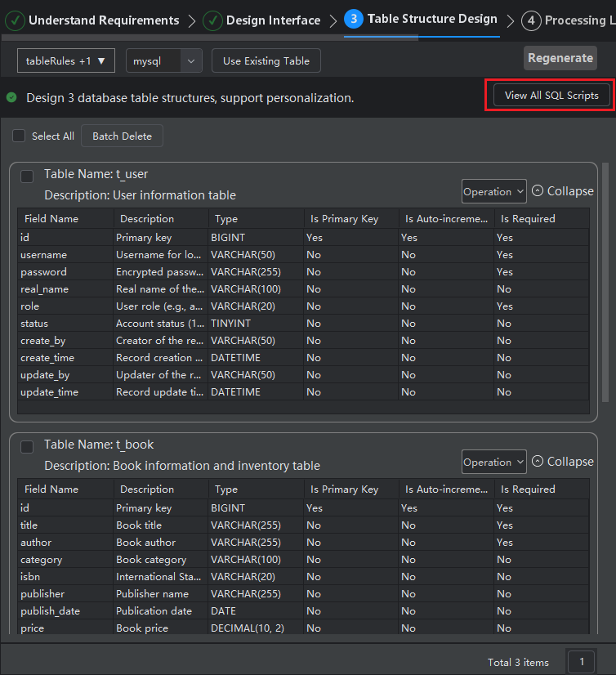The image size is (616, 675).
Task: Collapse the t_user table section
Action: click(x=562, y=191)
